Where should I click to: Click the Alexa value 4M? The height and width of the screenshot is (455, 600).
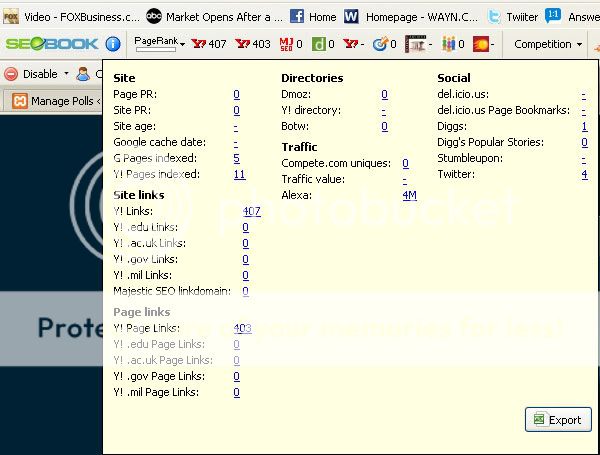(409, 195)
